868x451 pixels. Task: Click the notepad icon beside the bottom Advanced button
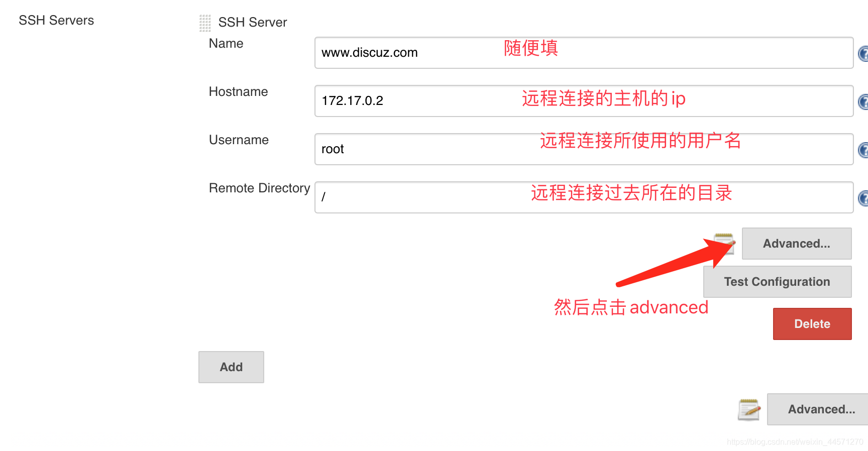click(x=749, y=409)
